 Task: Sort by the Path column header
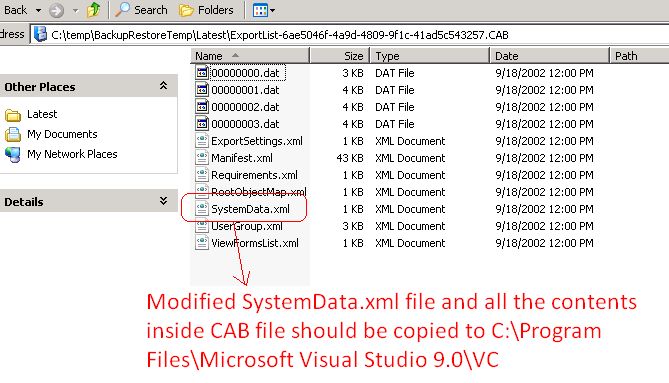(640, 56)
